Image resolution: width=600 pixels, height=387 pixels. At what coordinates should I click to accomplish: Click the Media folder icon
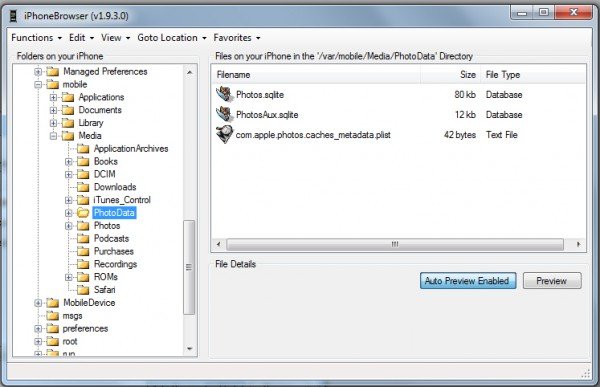click(68, 136)
